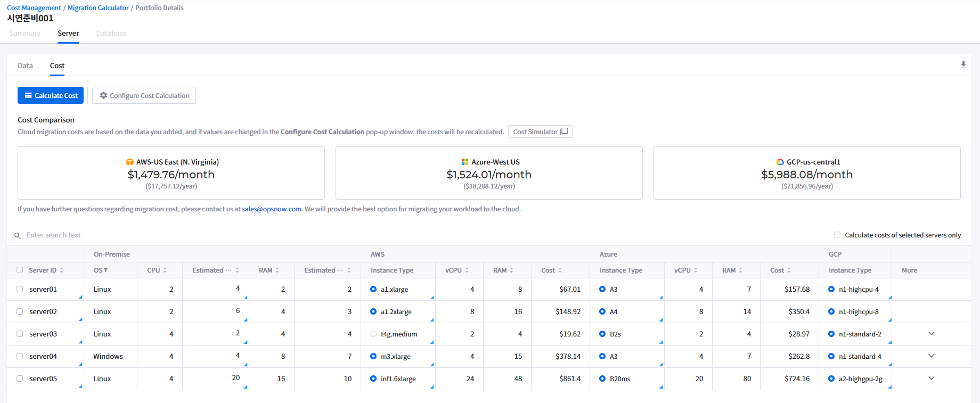
Task: Sort the AWS Cost column
Action: click(x=560, y=270)
